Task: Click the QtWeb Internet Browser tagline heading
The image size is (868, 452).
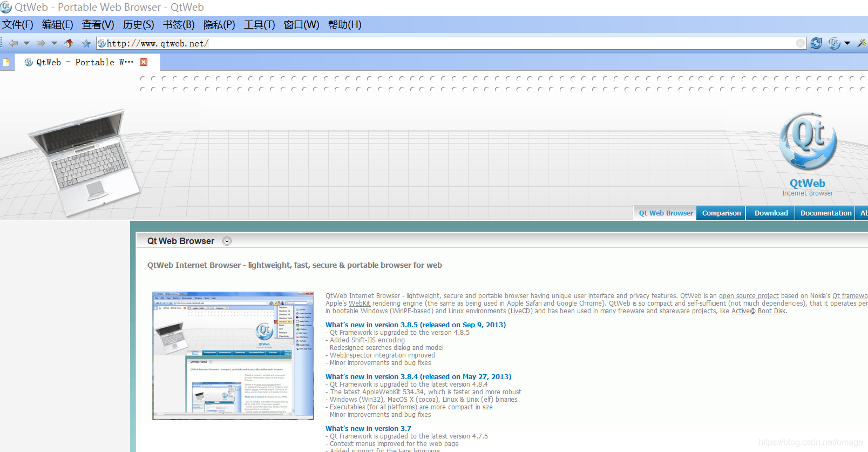Action: point(295,265)
